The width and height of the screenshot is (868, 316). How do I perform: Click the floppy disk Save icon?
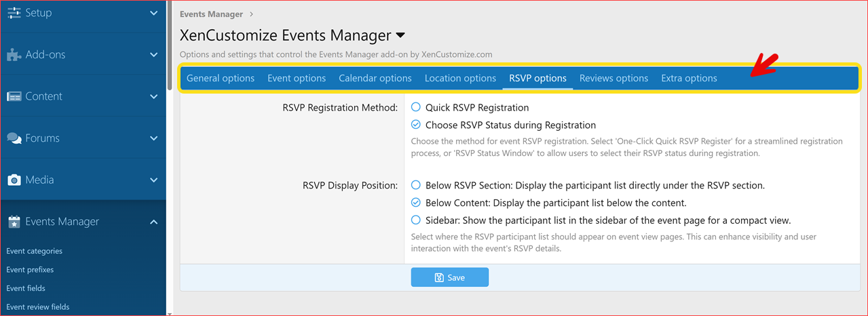tap(439, 277)
